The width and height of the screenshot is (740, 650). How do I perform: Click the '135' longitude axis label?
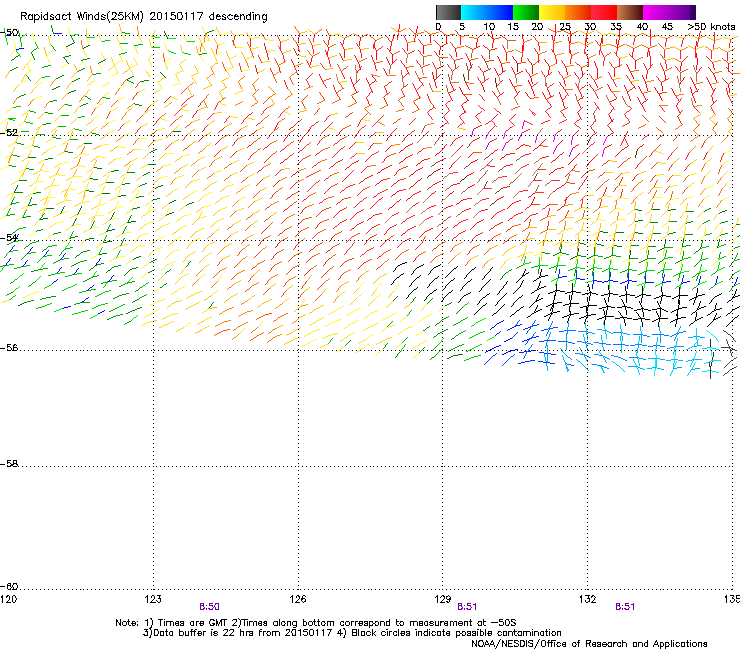coord(732,599)
